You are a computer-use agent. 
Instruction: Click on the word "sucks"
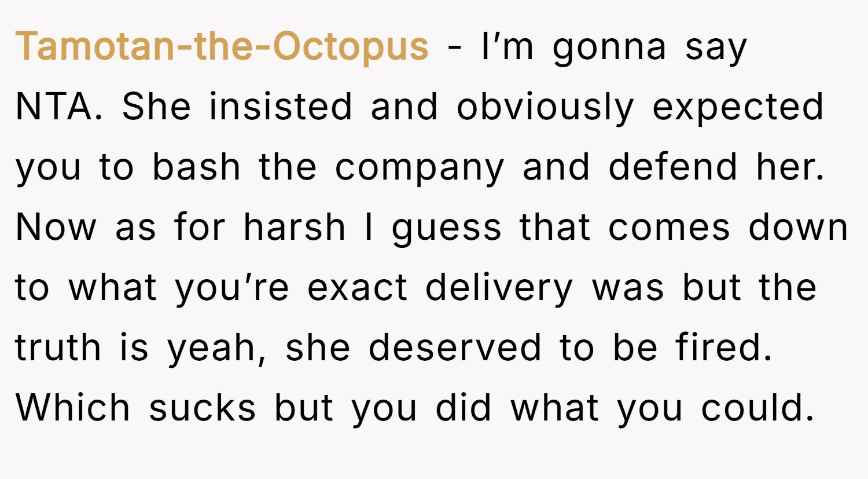pyautogui.click(x=202, y=408)
